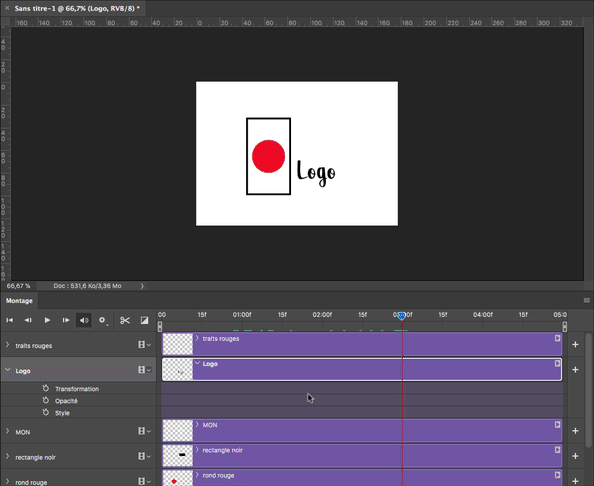Enable Style keyframe stopwatch
594x486 pixels.
[x=46, y=412]
